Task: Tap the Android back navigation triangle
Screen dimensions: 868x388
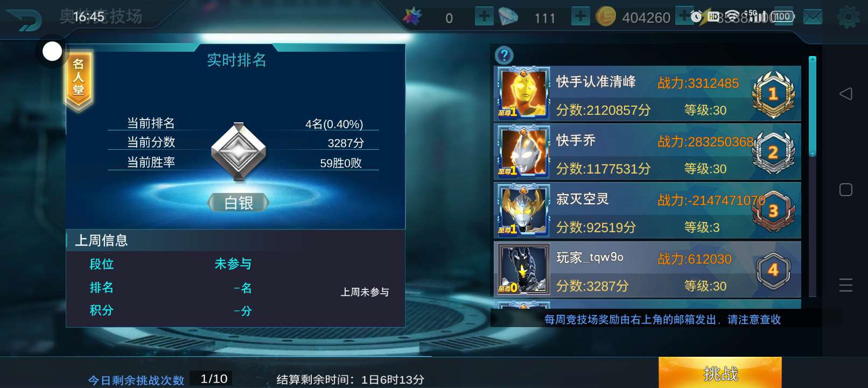Action: 846,94
